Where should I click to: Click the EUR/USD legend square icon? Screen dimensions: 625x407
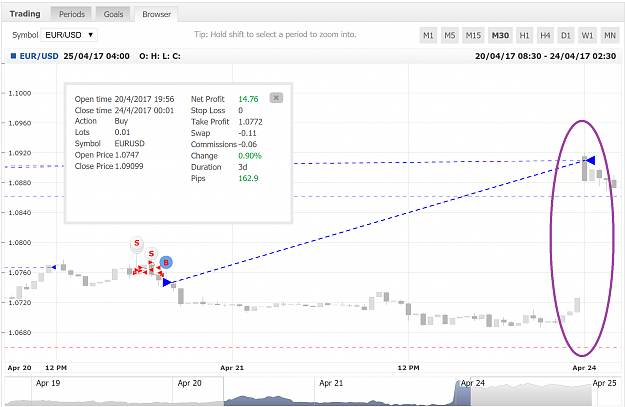13,56
